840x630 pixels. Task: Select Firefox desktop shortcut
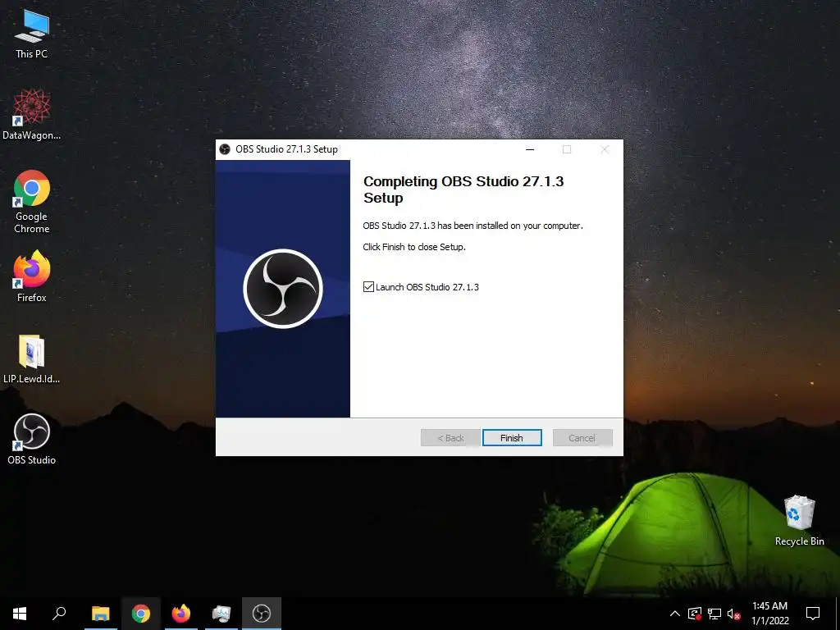pyautogui.click(x=32, y=277)
